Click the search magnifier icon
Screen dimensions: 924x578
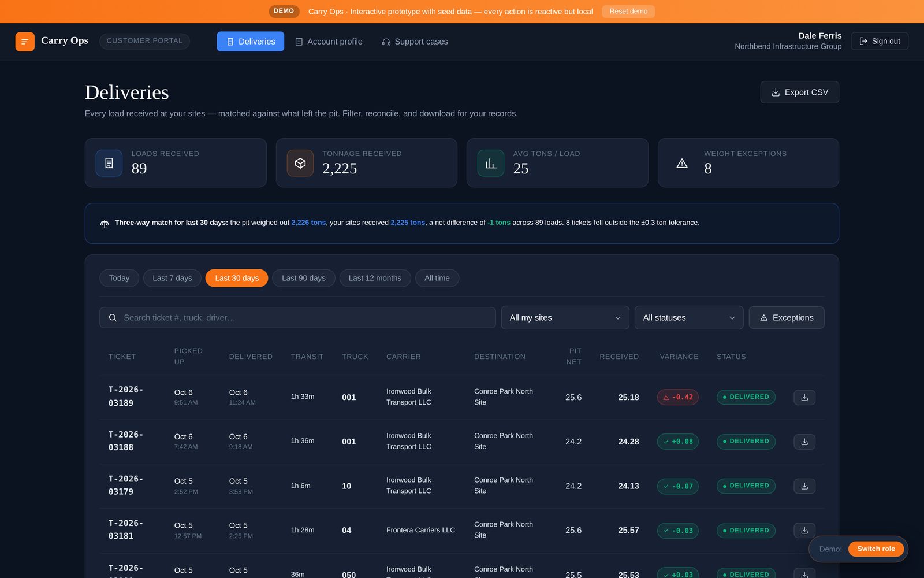tap(113, 318)
